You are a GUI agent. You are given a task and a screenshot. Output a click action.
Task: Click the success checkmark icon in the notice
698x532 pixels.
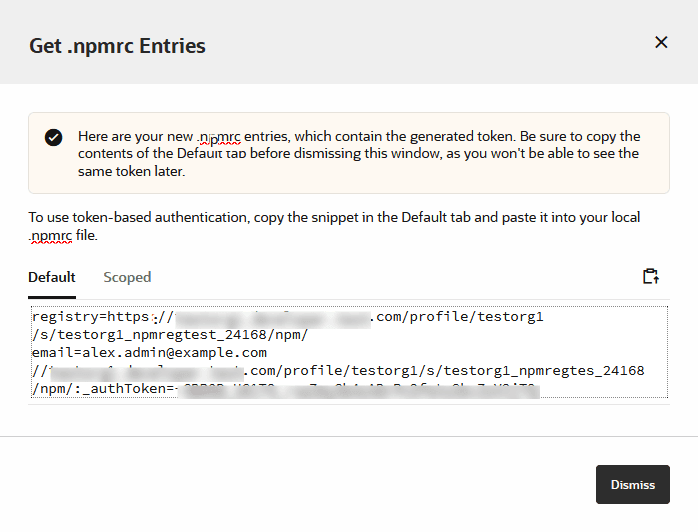click(x=53, y=138)
